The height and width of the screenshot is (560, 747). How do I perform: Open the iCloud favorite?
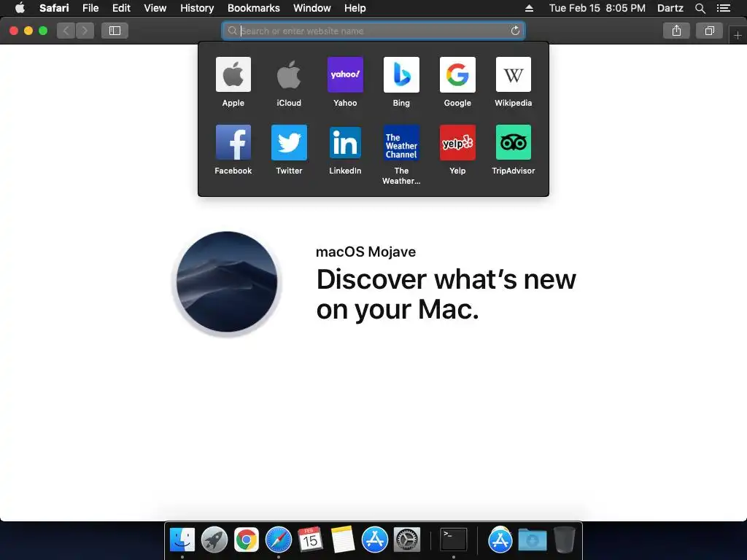coord(289,75)
